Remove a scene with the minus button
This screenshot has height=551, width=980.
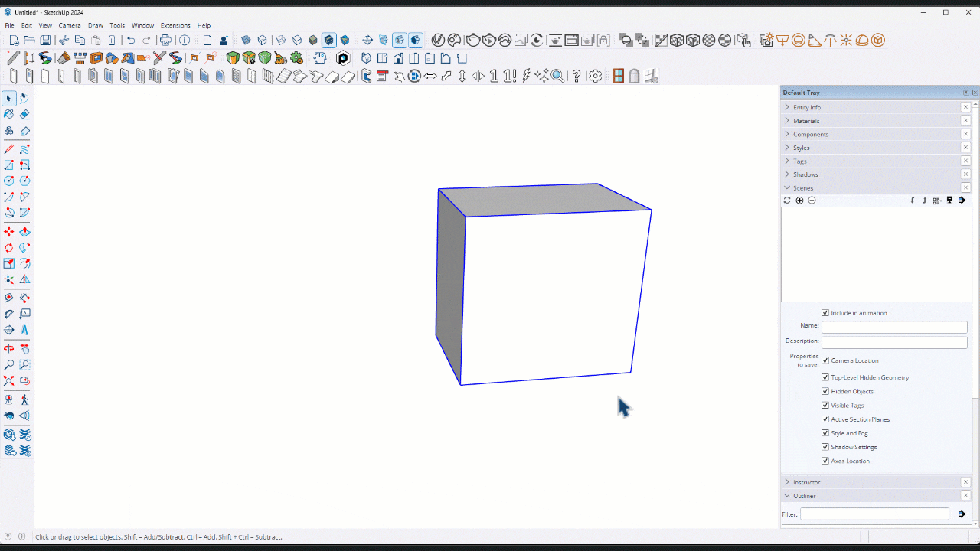[x=812, y=200]
